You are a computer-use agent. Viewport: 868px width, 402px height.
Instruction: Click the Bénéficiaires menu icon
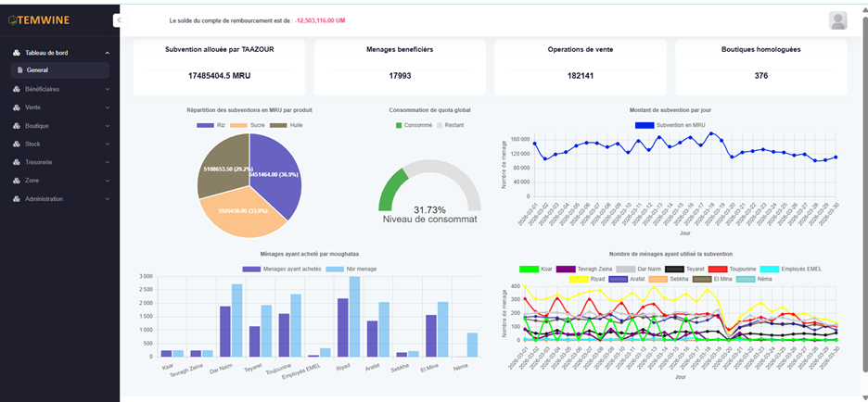tap(17, 89)
